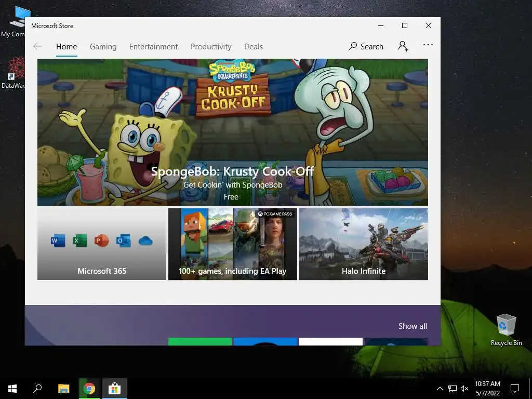Select the Recycle Bin desktop icon
Image resolution: width=532 pixels, height=399 pixels.
506,330
